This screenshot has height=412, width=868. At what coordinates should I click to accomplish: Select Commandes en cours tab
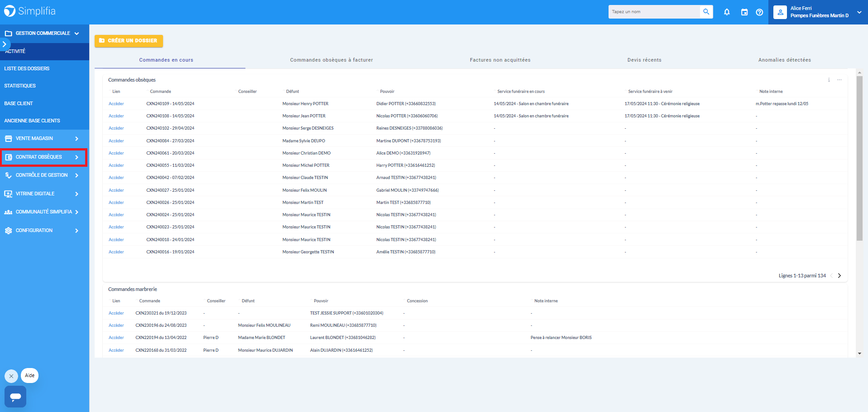pos(166,60)
